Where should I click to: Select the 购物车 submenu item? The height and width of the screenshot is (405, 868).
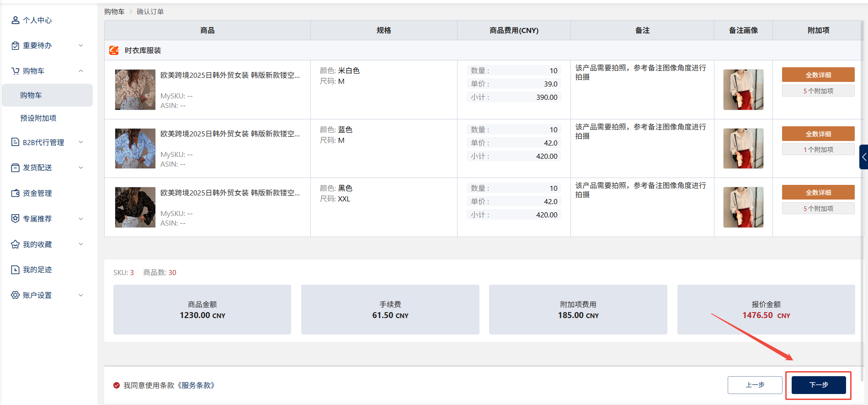[x=48, y=95]
